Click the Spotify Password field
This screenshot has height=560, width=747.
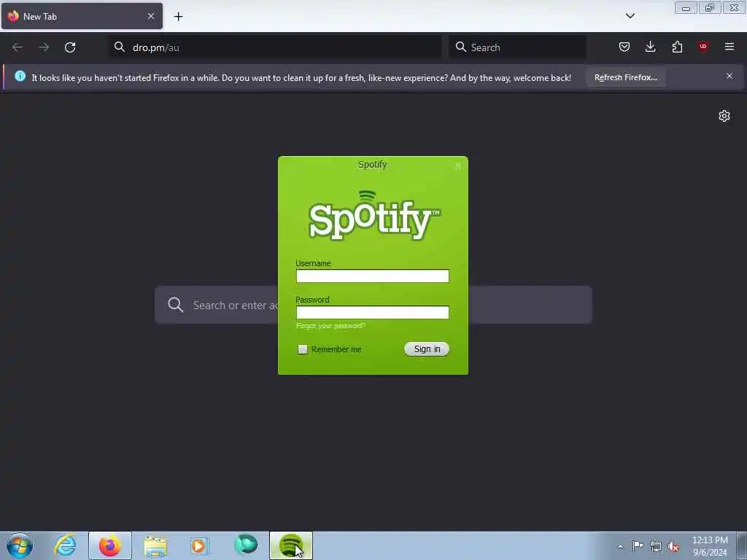click(373, 312)
